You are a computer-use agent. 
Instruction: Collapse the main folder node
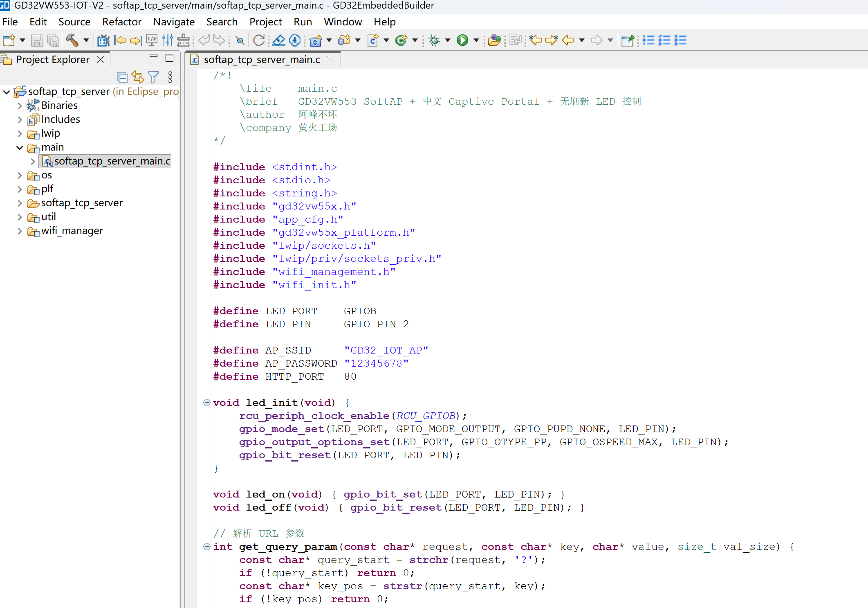20,147
